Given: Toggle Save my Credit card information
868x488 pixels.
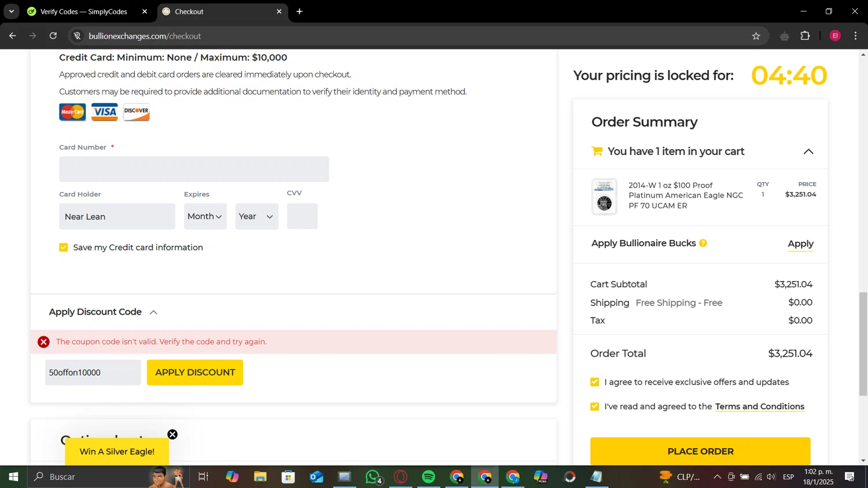Looking at the screenshot, I should pyautogui.click(x=64, y=247).
